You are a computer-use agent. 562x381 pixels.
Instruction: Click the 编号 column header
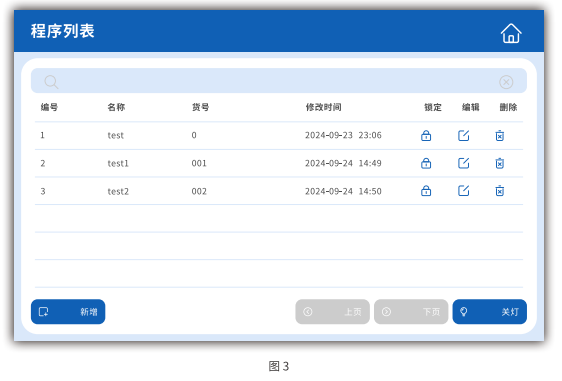pyautogui.click(x=49, y=107)
